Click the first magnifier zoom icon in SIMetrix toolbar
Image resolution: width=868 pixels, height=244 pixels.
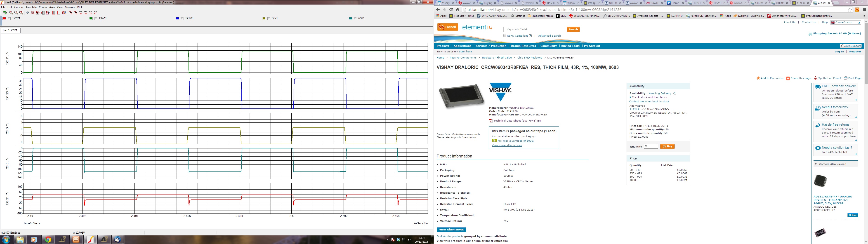click(x=11, y=13)
